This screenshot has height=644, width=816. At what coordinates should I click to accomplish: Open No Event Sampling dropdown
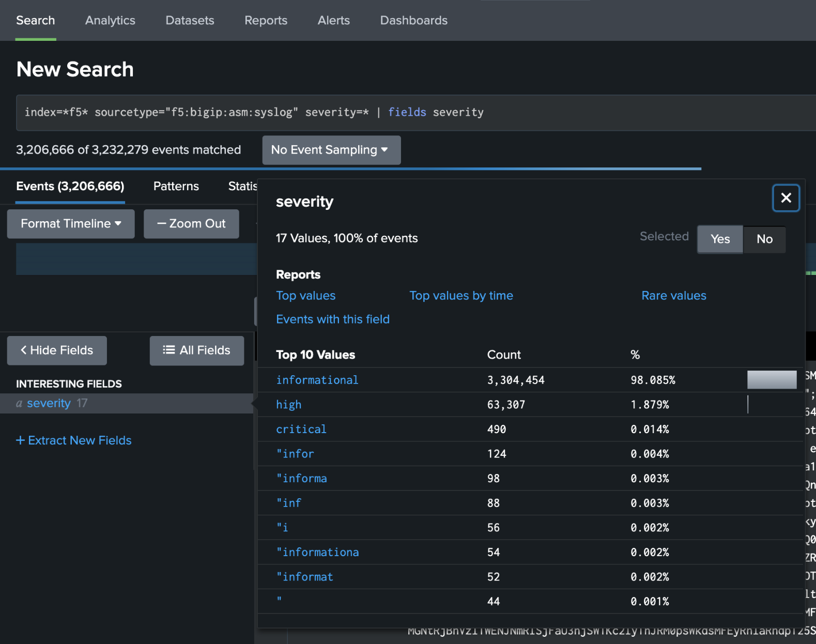[x=331, y=150]
